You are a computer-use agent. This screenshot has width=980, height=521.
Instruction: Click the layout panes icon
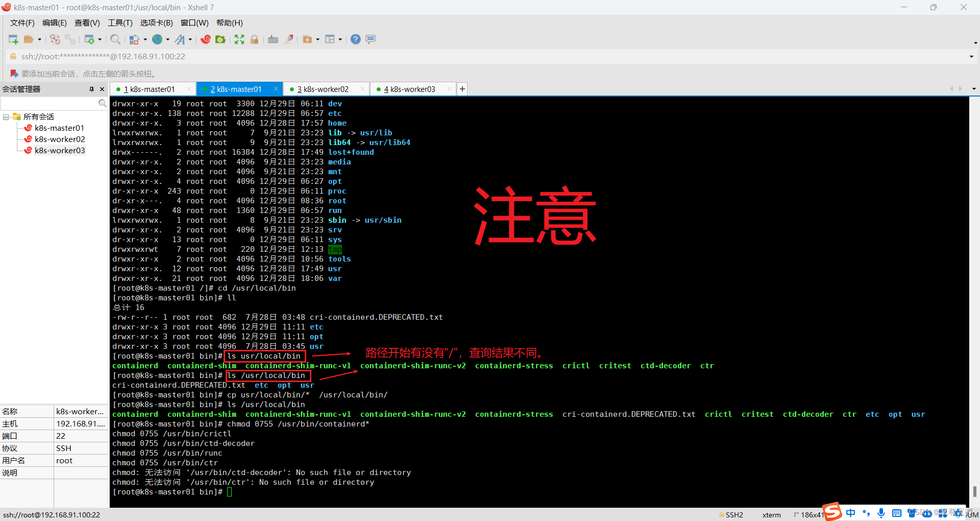point(330,39)
